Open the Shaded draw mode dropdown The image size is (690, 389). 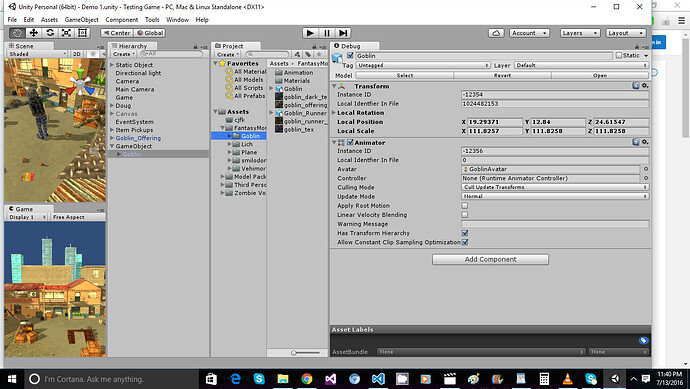(37, 54)
